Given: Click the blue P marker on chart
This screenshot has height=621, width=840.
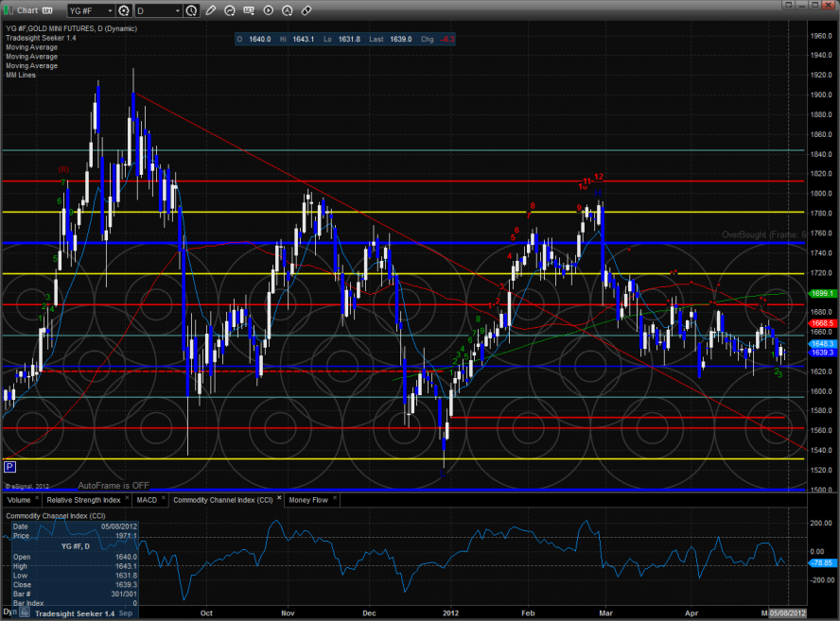Looking at the screenshot, I should point(9,466).
